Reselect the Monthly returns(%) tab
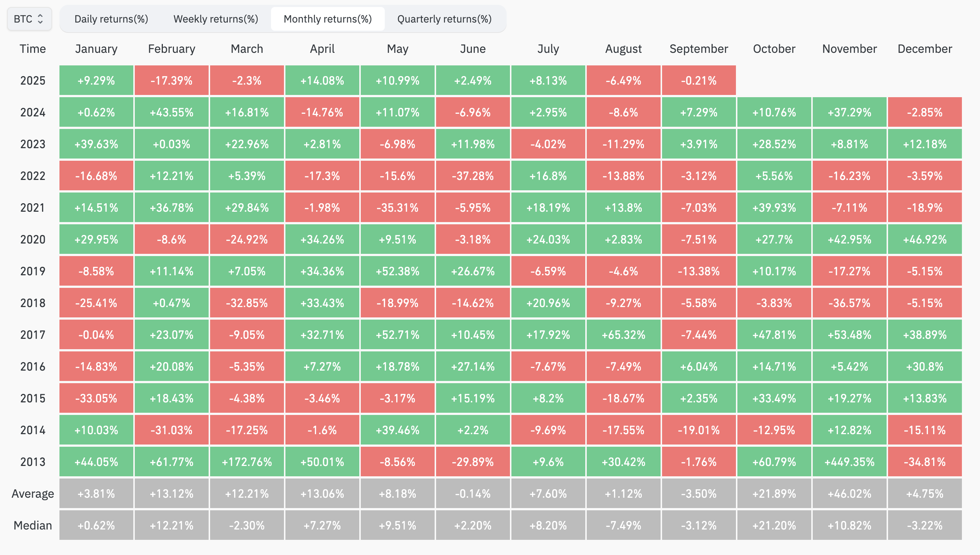Viewport: 980px width, 555px height. coord(328,18)
